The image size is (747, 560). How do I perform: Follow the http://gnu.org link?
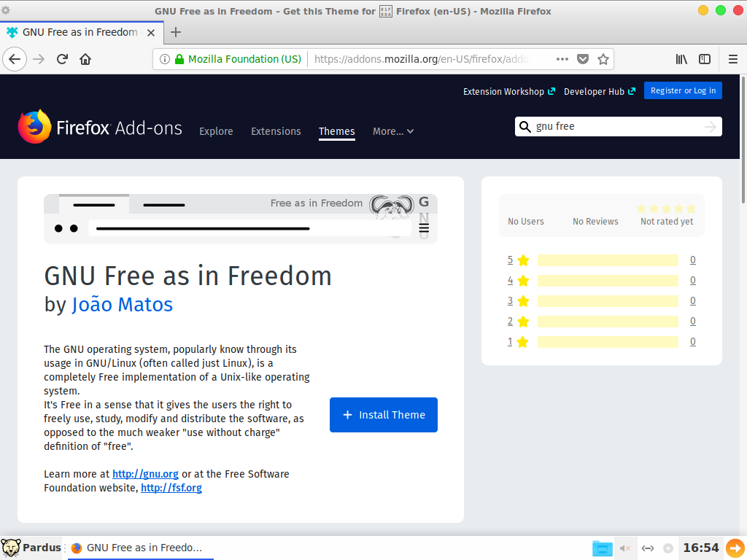(x=145, y=474)
